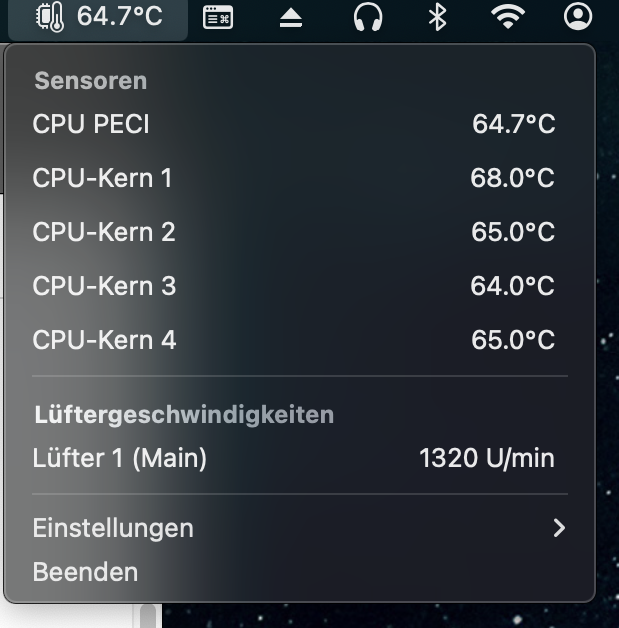Select the CPU-Kern 1 sensor entry
The image size is (619, 628).
(102, 178)
